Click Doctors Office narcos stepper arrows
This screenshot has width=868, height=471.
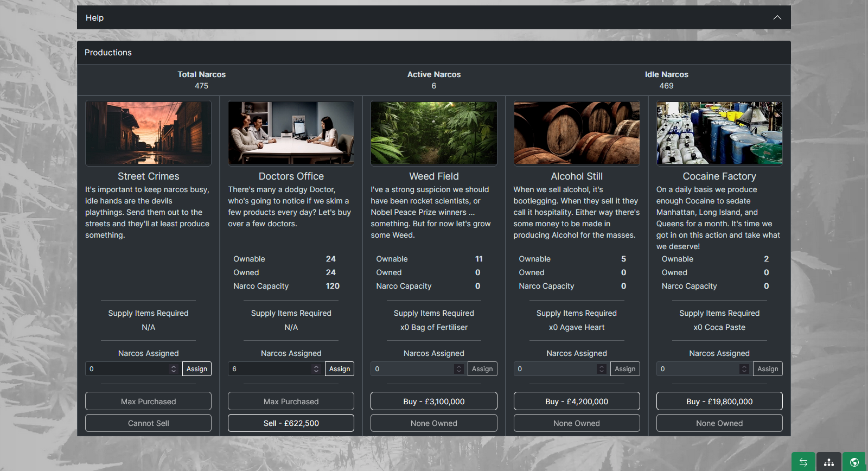[316, 369]
